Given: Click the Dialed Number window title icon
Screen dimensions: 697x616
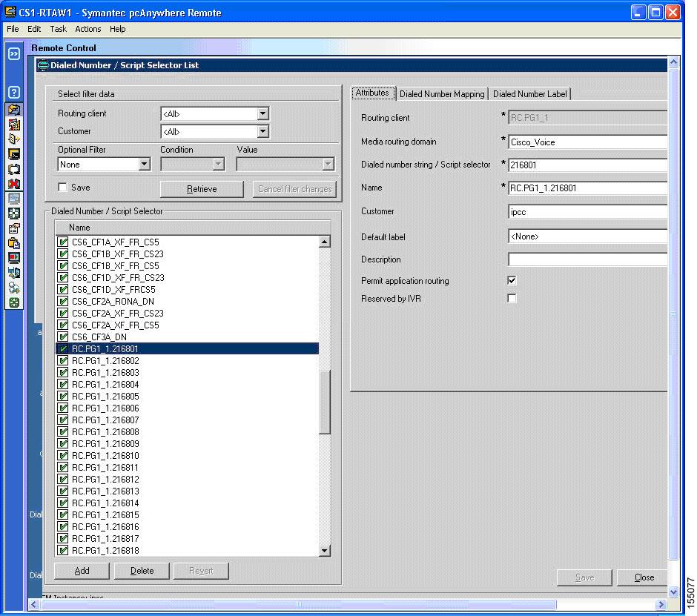Looking at the screenshot, I should click(43, 65).
